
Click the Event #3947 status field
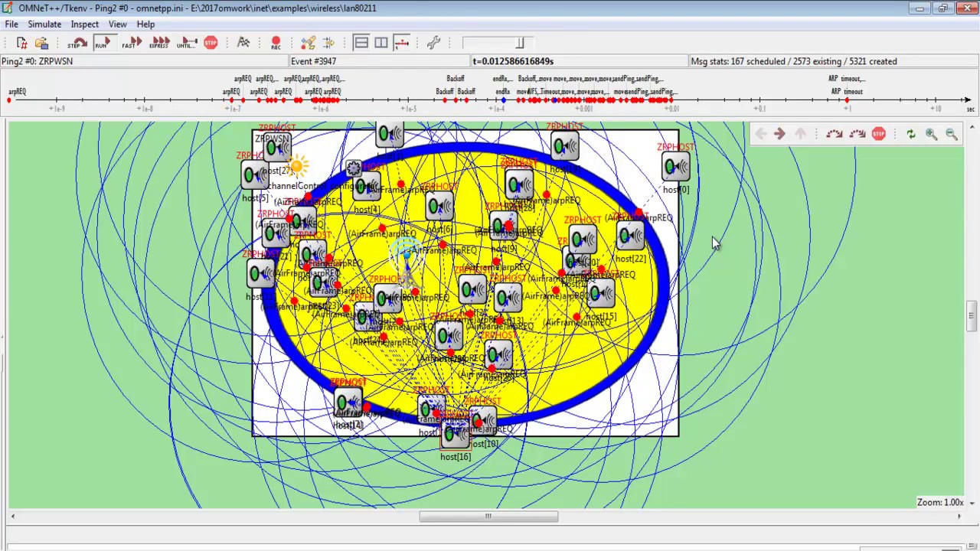point(379,61)
